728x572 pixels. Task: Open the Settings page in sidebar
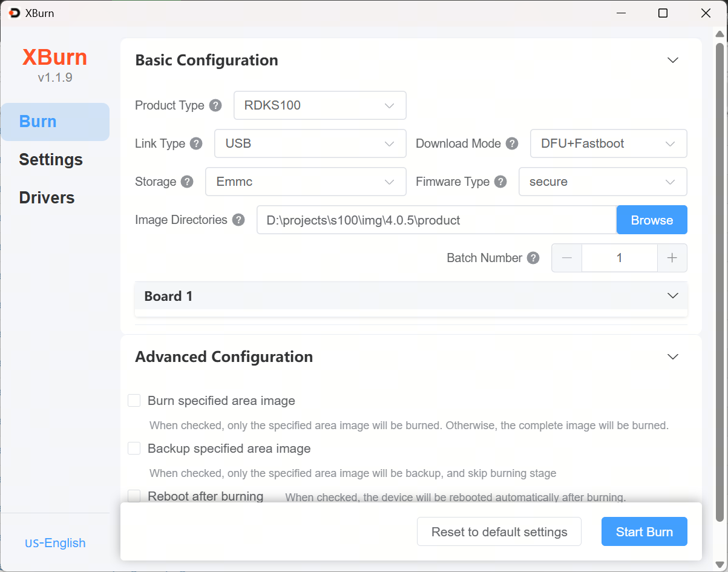(x=51, y=160)
